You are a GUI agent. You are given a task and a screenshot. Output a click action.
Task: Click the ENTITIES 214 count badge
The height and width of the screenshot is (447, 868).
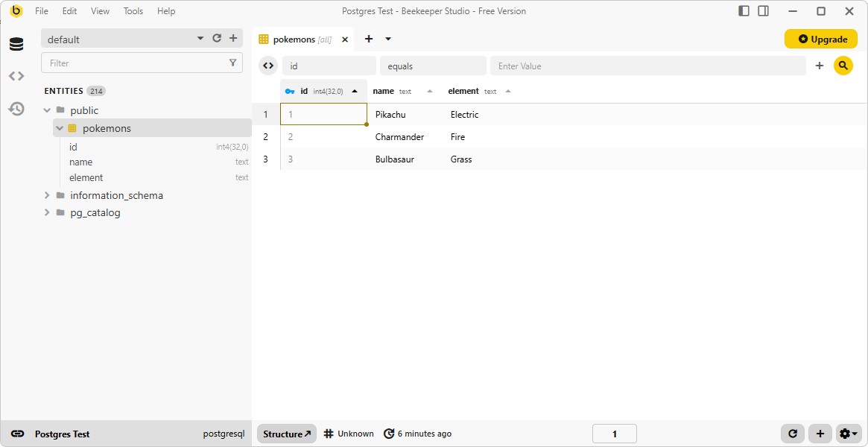96,92
